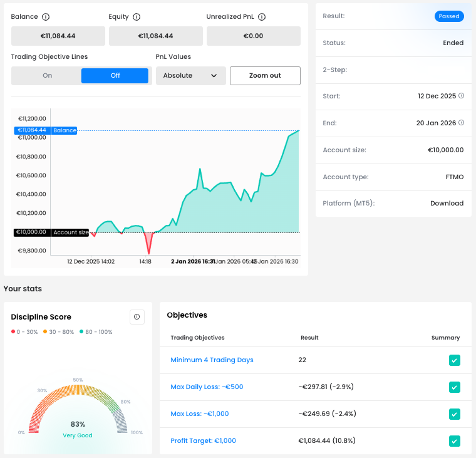Click the info icon next to End date

[462, 123]
